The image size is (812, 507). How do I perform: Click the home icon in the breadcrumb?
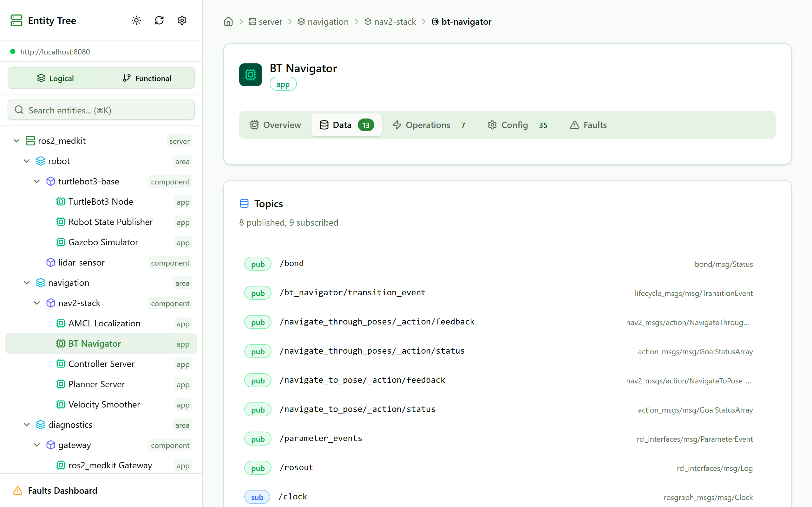(228, 22)
